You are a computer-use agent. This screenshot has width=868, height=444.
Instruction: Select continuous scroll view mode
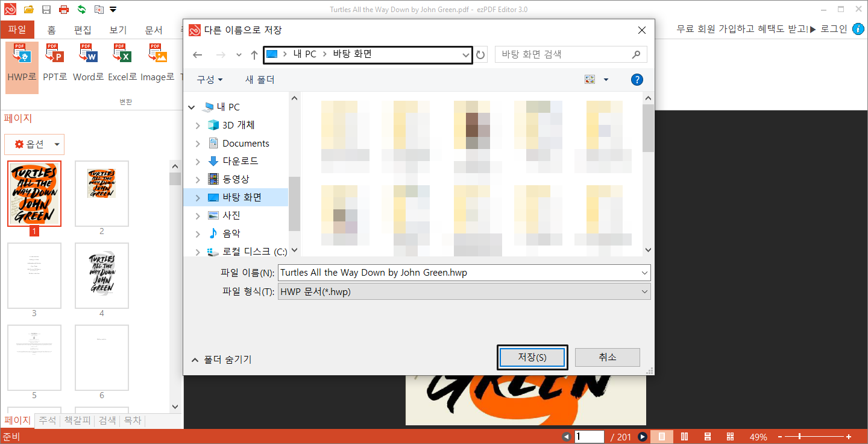coord(708,437)
